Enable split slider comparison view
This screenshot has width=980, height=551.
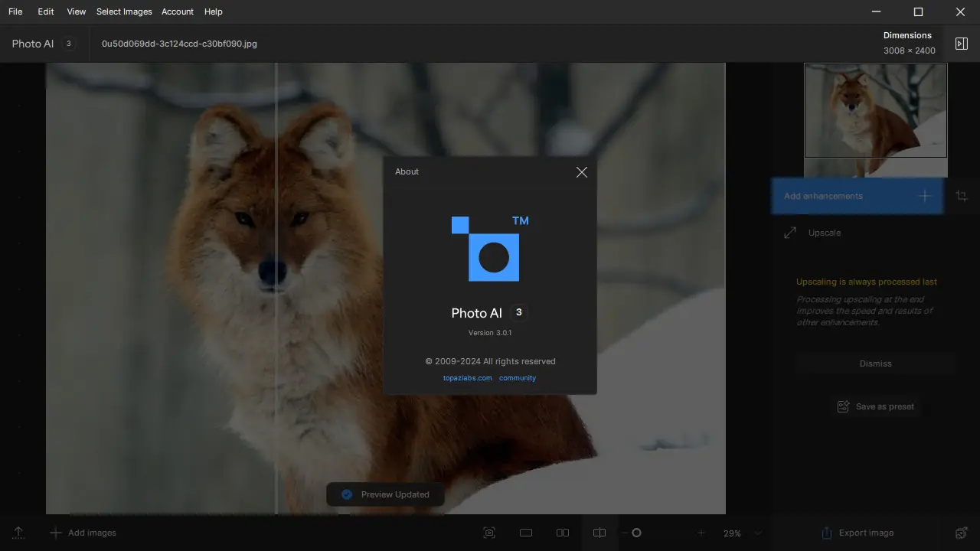coord(599,533)
